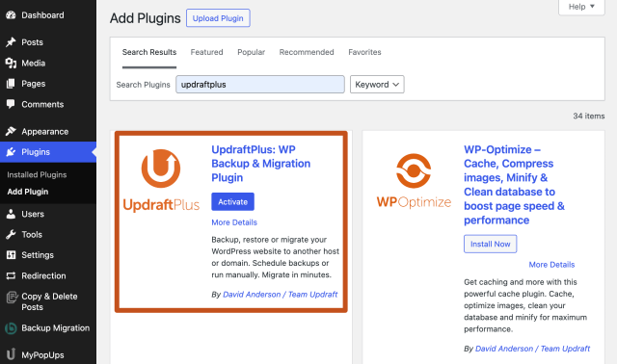617x364 pixels.
Task: Click the Dashboard gauge icon
Action: pyautogui.click(x=11, y=15)
